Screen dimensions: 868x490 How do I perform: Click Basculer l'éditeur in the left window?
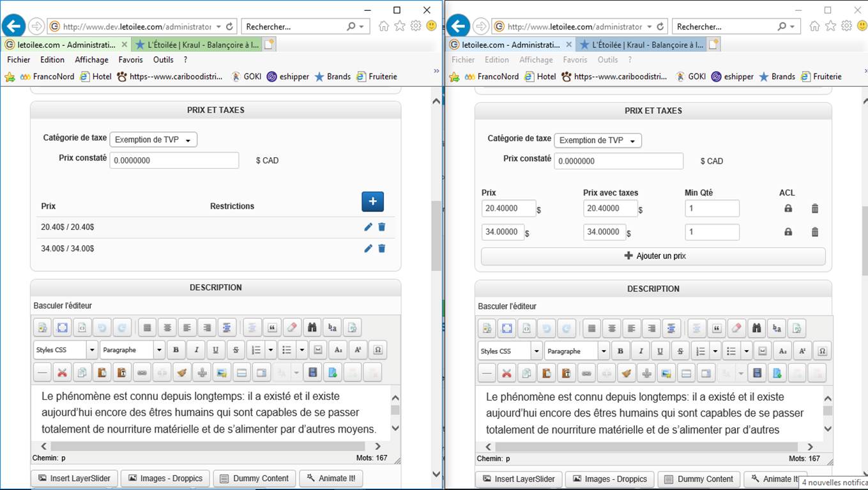[63, 305]
